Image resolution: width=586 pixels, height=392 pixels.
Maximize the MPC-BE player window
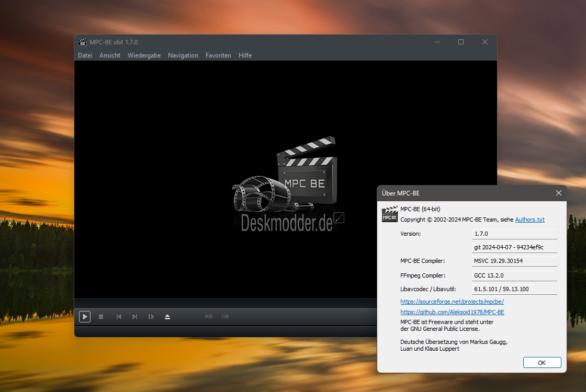point(461,42)
